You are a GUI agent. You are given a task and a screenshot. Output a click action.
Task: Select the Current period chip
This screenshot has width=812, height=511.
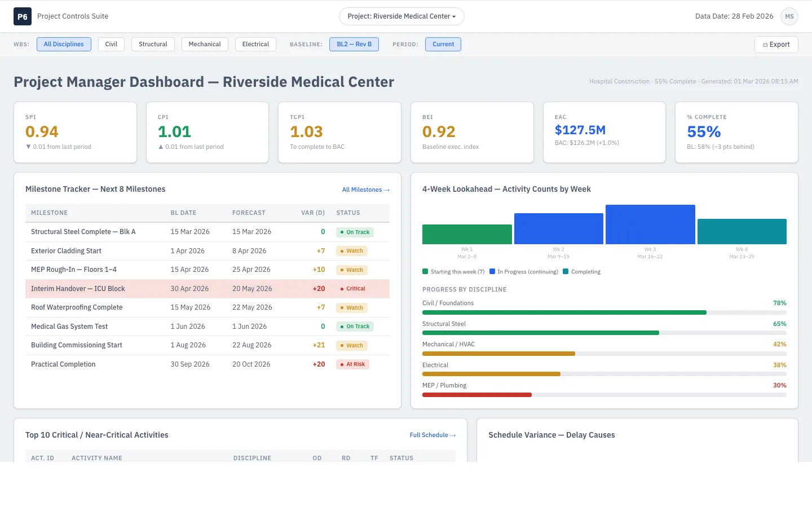coord(443,44)
